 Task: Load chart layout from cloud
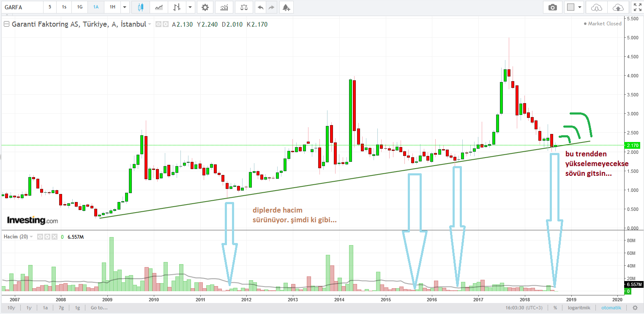coord(596,7)
